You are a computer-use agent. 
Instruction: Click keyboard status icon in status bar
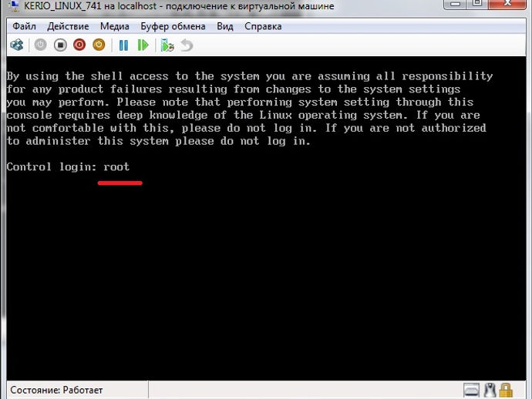pos(472,391)
